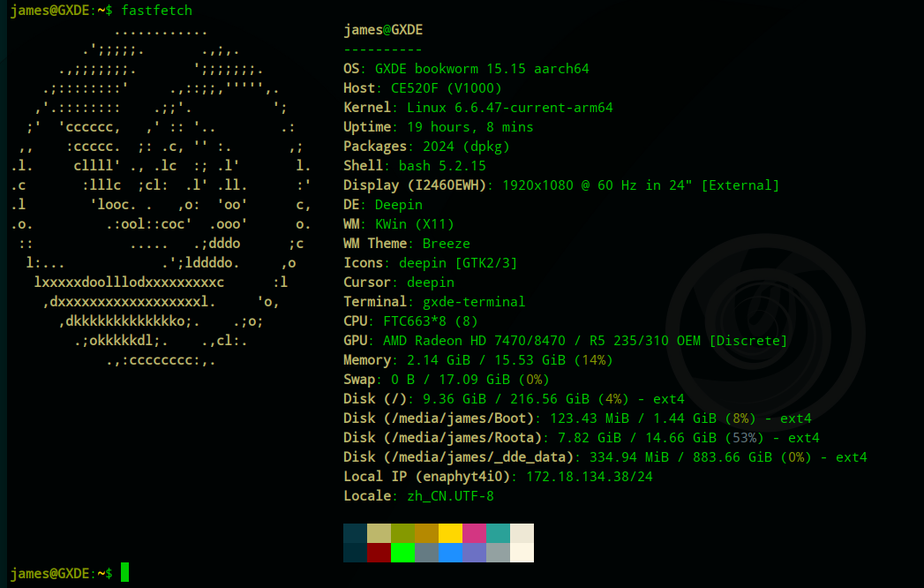Select the olive green color block
924x588 pixels.
click(402, 533)
